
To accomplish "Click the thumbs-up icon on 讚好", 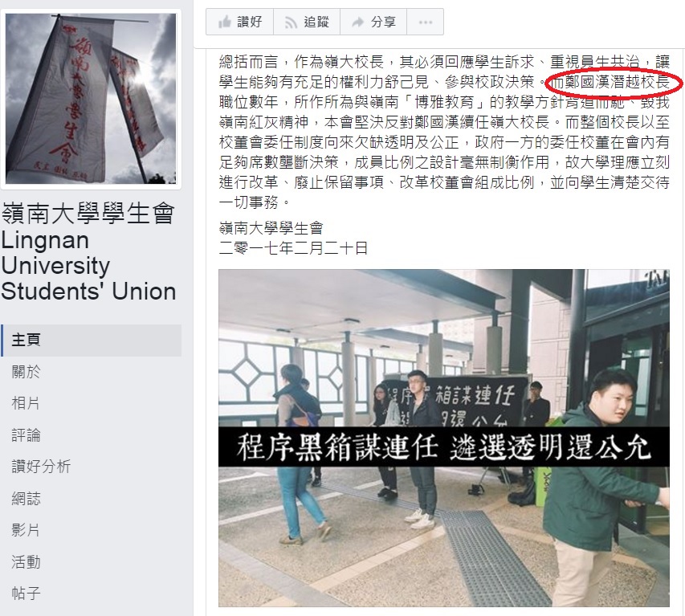I will tap(225, 22).
